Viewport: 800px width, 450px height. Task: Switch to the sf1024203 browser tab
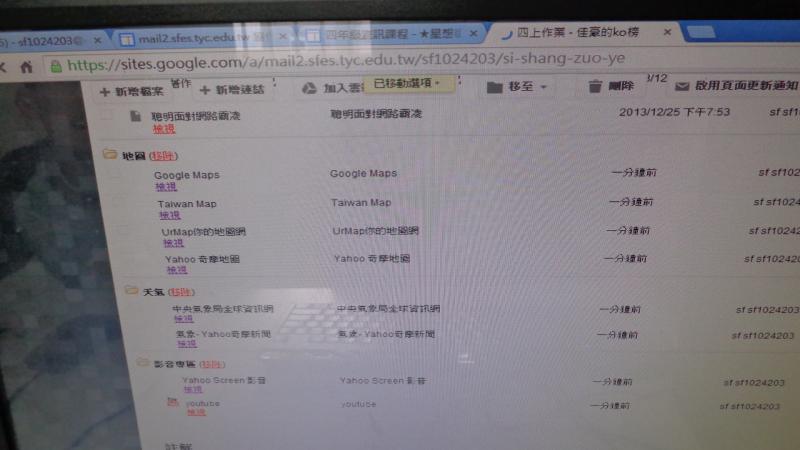[41, 41]
